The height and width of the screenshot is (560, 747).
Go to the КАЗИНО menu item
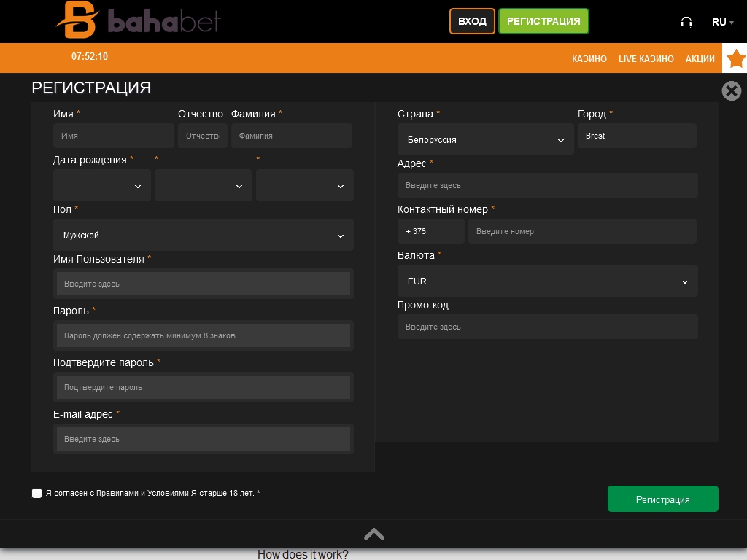point(589,59)
